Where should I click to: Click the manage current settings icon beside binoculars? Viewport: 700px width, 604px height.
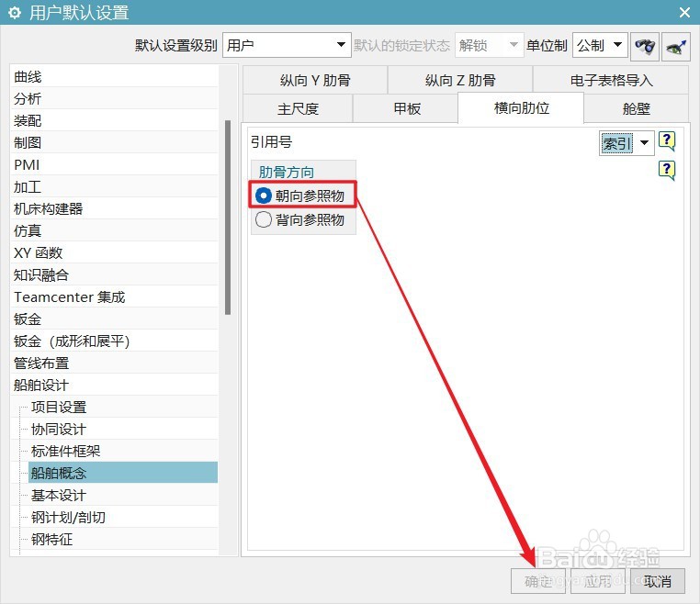point(676,46)
